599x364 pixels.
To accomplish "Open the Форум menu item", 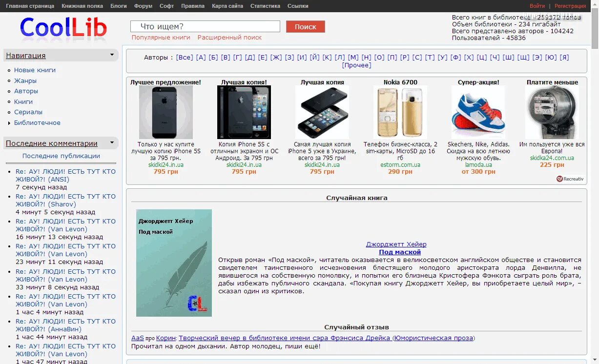I will (x=143, y=6).
